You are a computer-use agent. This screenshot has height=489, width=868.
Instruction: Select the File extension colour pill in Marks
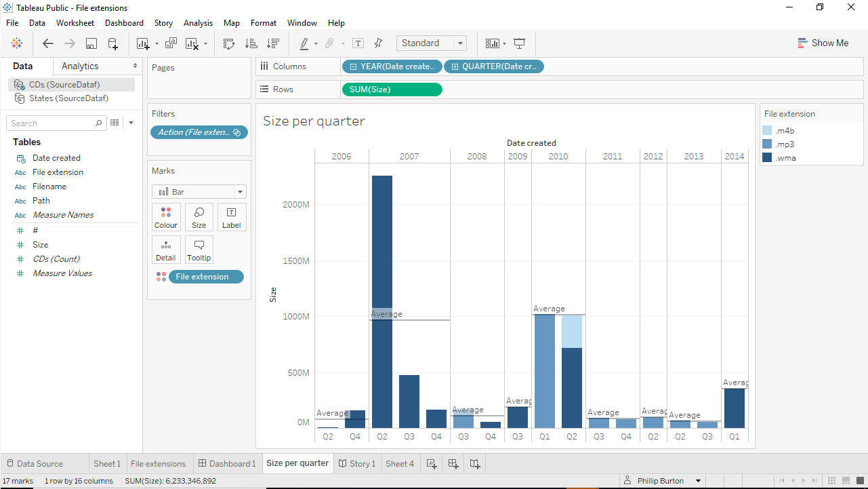pos(206,277)
